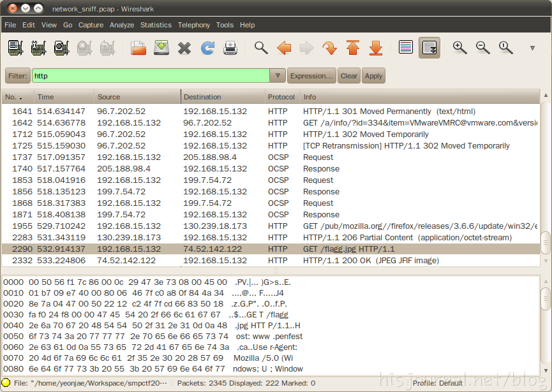The image size is (552, 392).
Task: Open the Edit menu
Action: click(x=29, y=25)
